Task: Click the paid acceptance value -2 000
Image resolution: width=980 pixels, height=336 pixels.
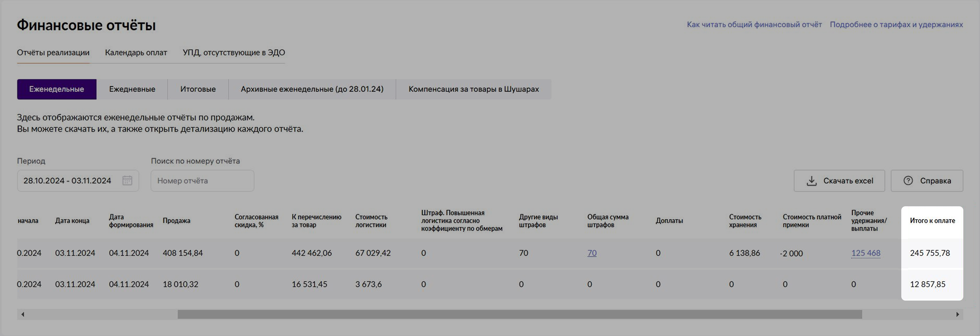Action: coord(791,253)
